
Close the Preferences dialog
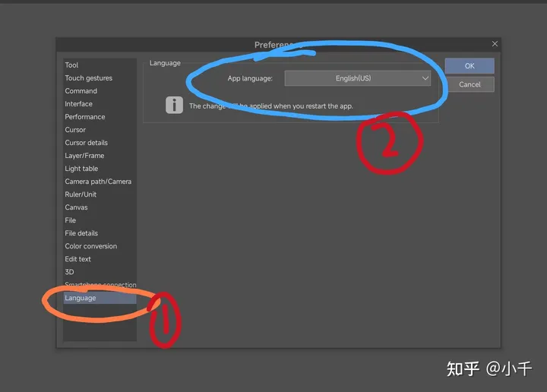[495, 44]
